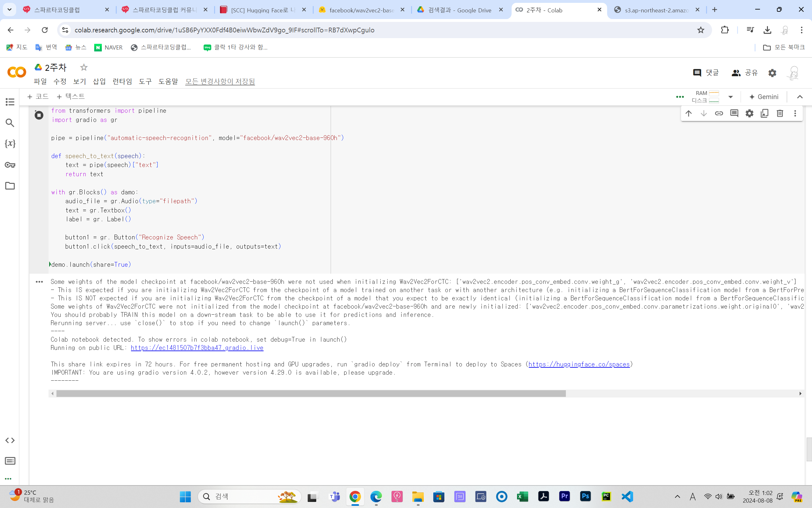812x508 pixels.
Task: Open the Chrome extensions menu
Action: pyautogui.click(x=725, y=30)
